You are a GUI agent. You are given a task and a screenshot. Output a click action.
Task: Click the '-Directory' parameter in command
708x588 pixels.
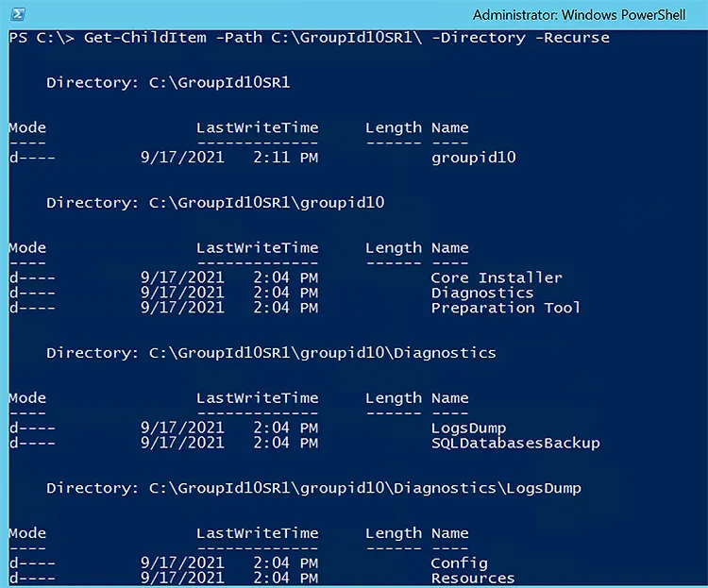479,38
